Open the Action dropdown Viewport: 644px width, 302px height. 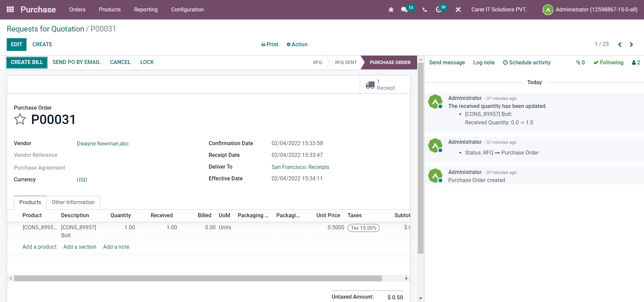point(297,44)
